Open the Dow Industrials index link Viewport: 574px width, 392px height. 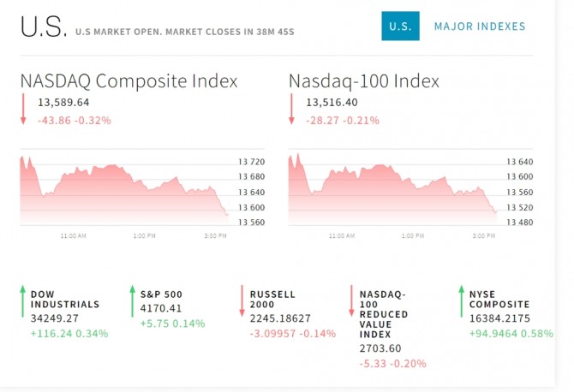(x=65, y=299)
